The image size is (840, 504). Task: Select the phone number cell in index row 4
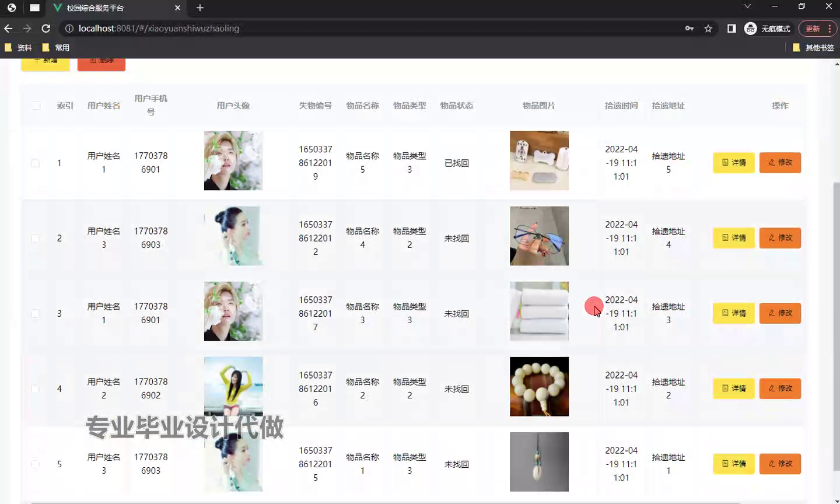click(x=151, y=388)
